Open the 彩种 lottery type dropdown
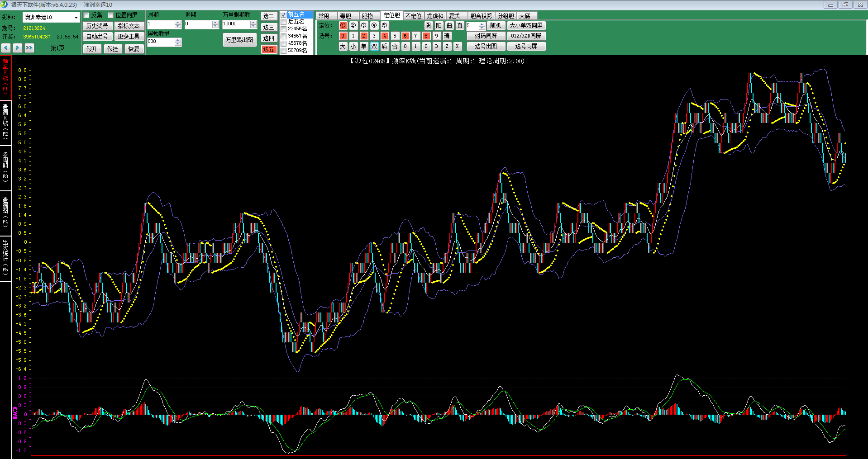Image resolution: width=868 pixels, height=459 pixels. [76, 17]
